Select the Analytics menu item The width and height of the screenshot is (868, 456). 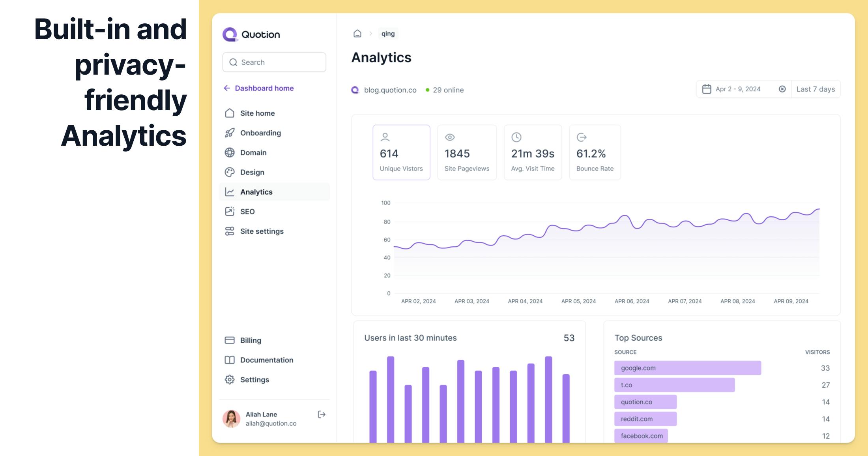coord(274,192)
